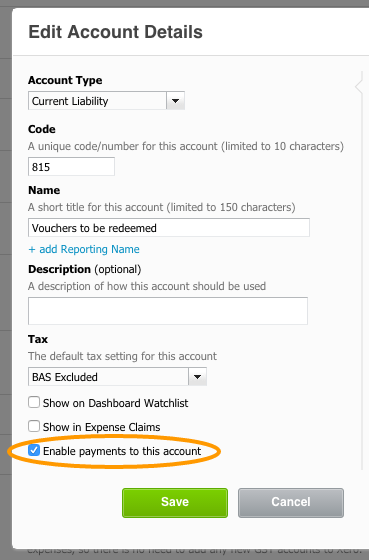This screenshot has width=369, height=560.
Task: Select hint text 'A unique code/number for this account'
Action: point(123,146)
